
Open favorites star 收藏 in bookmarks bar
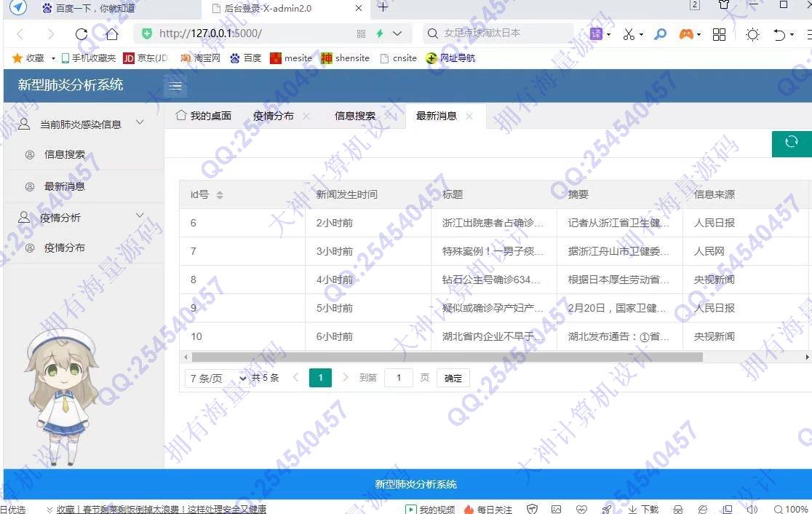[x=28, y=58]
